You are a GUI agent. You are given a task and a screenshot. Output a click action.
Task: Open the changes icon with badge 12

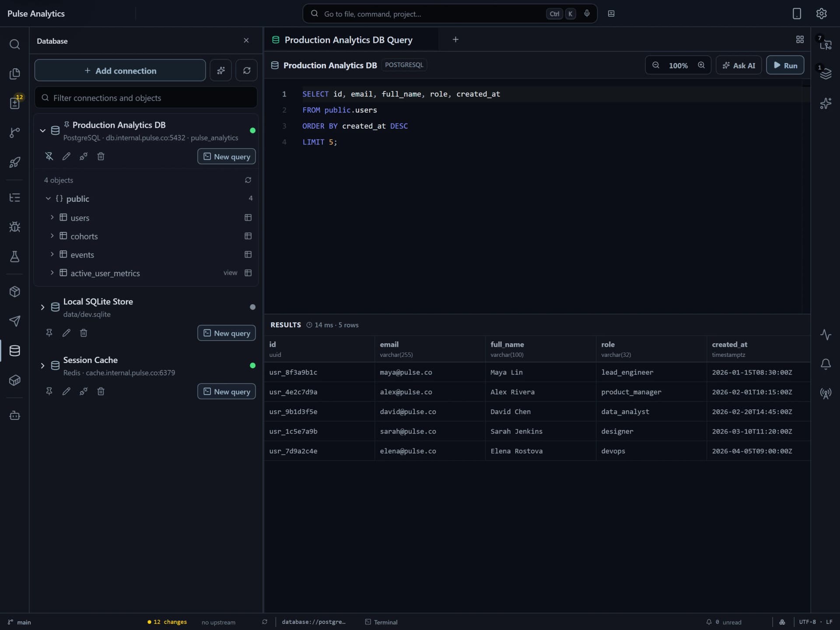pyautogui.click(x=14, y=103)
